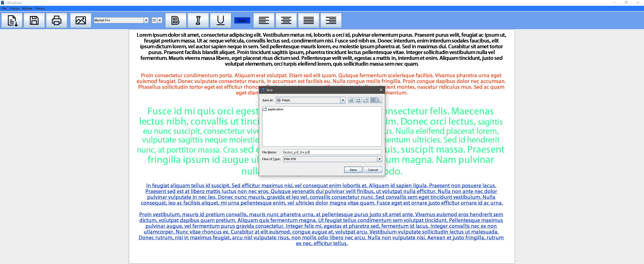Click the printer icon in toolbar
Viewport: 644px width, 264px height.
pyautogui.click(x=57, y=20)
